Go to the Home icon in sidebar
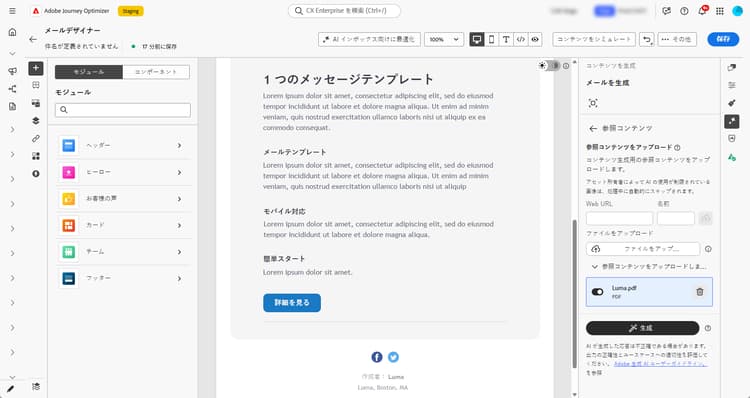Viewport: 750px width, 398px height. tap(12, 32)
